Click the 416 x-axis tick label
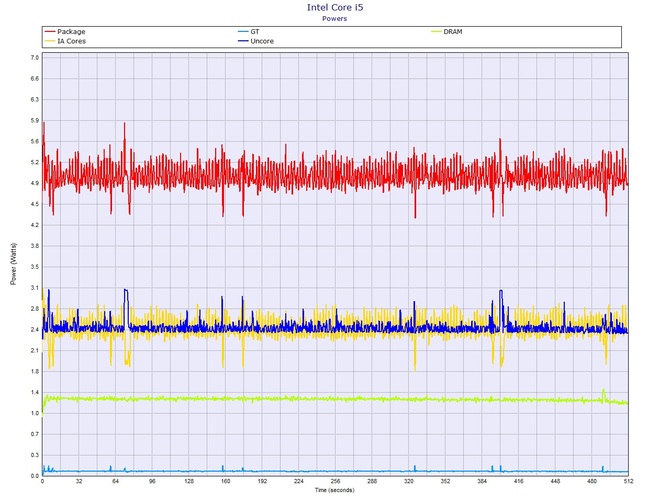 pos(519,481)
